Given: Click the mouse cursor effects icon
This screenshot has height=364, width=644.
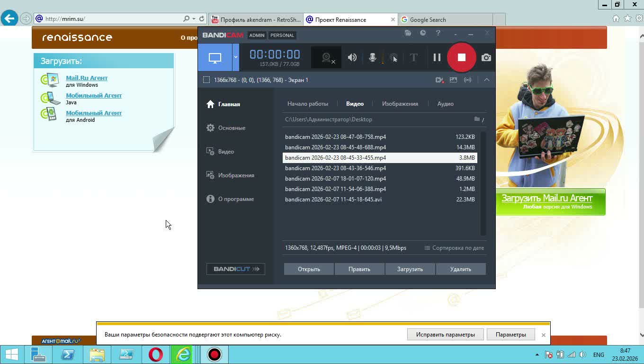Looking at the screenshot, I should click(393, 58).
